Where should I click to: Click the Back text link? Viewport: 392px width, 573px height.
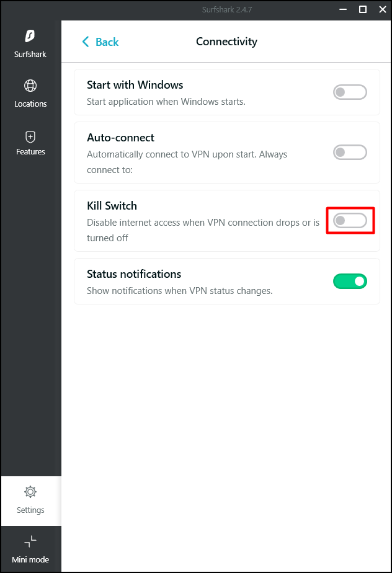tap(107, 42)
